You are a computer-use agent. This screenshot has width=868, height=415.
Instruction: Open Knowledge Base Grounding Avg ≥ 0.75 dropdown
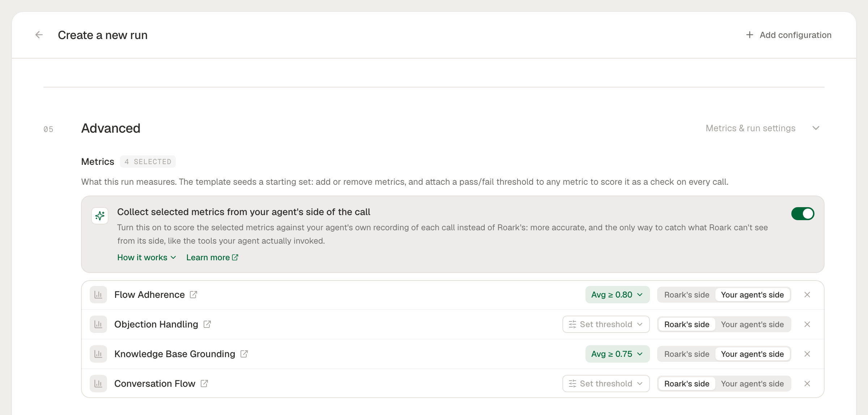pos(617,354)
